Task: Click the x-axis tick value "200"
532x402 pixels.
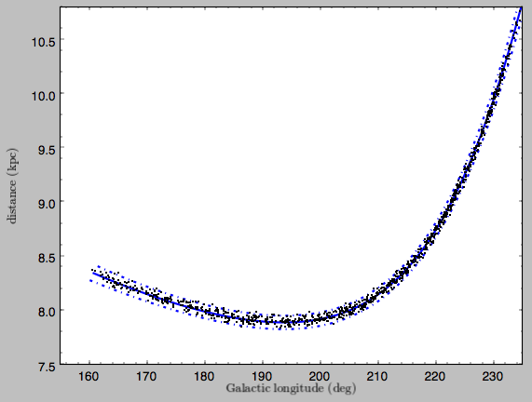Action: pyautogui.click(x=320, y=376)
